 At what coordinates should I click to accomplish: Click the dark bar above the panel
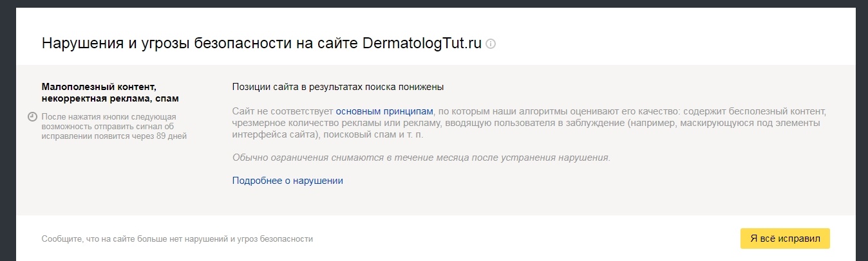tap(434, 4)
